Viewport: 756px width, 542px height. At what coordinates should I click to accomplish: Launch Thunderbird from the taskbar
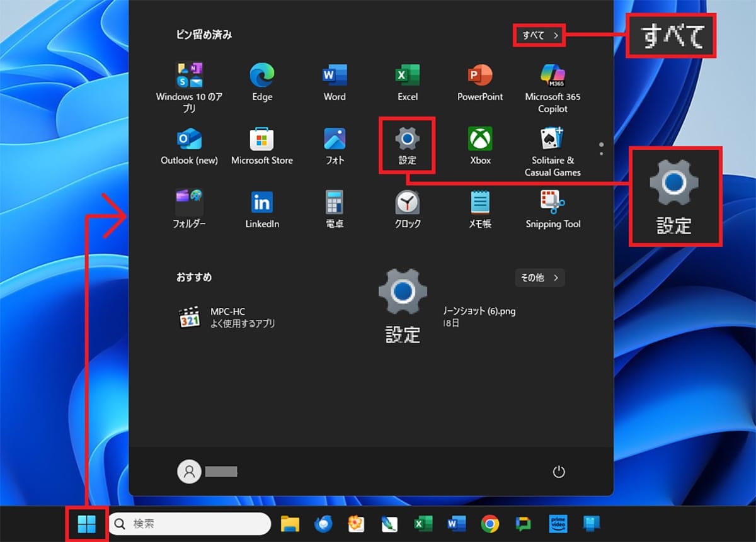pyautogui.click(x=323, y=524)
